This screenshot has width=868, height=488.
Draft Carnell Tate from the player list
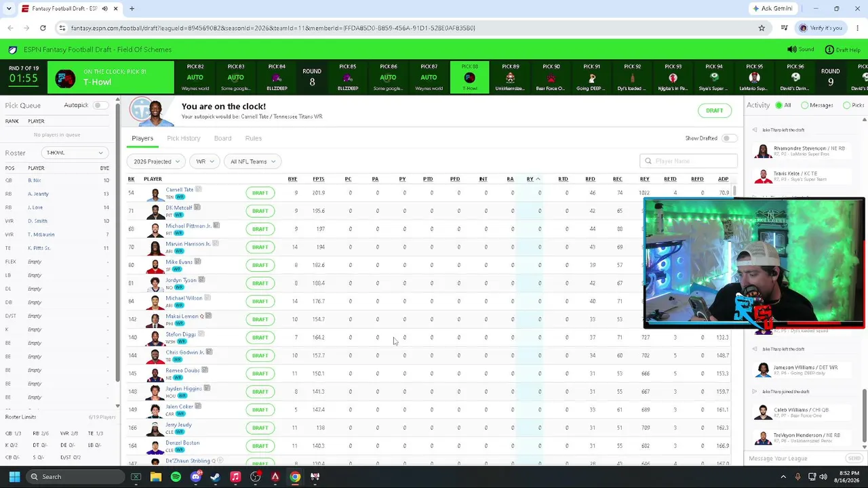[x=260, y=193]
